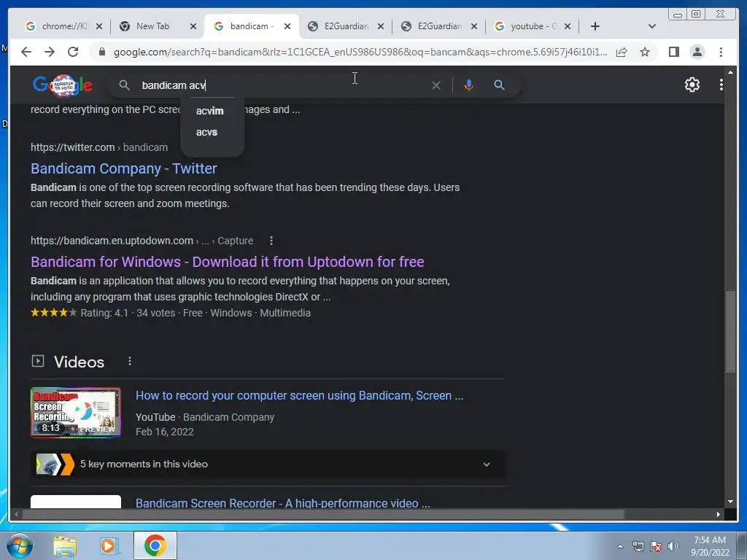The height and width of the screenshot is (560, 747).
Task: Share this page using address bar icon
Action: coord(622,52)
